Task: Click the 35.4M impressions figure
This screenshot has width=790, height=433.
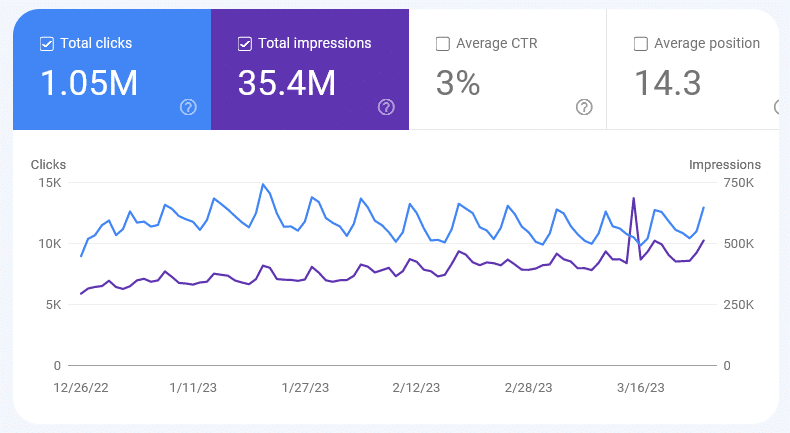Action: coord(287,84)
